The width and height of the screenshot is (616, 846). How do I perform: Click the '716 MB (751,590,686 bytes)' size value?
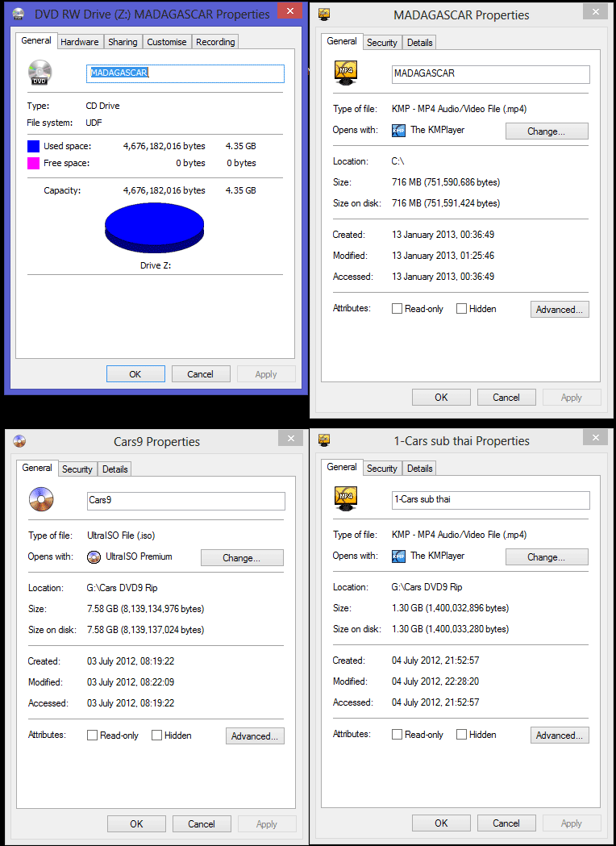[446, 182]
